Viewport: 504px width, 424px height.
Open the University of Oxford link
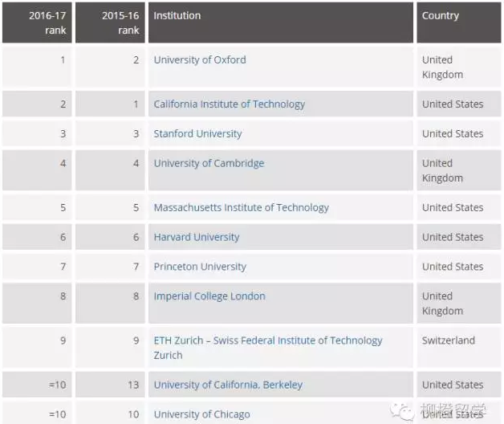point(200,60)
